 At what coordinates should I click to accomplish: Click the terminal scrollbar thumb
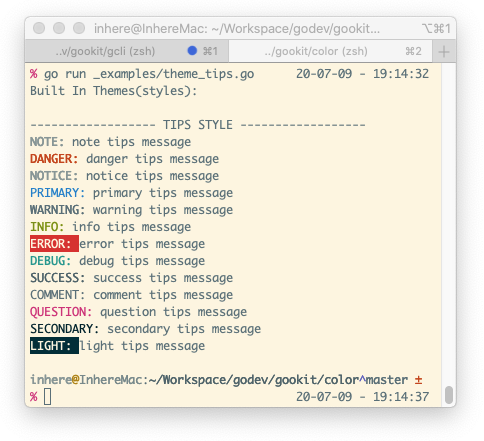(x=449, y=395)
